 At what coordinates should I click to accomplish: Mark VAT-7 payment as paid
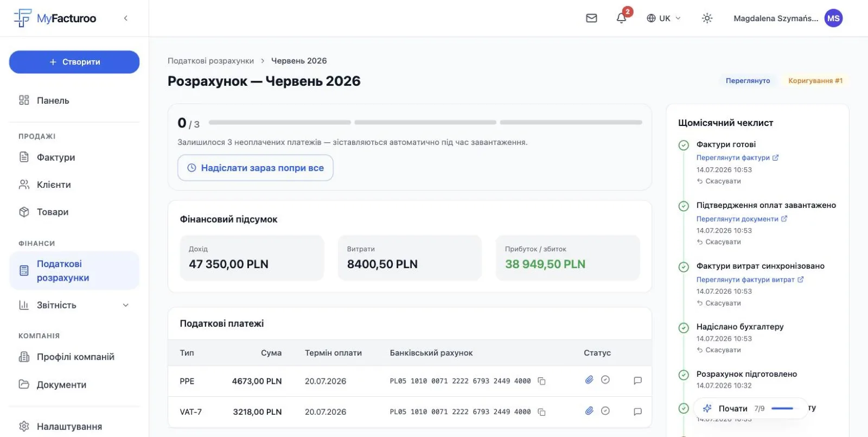605,411
